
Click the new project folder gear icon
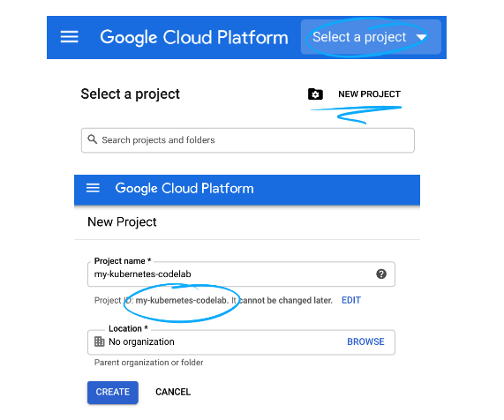click(315, 94)
